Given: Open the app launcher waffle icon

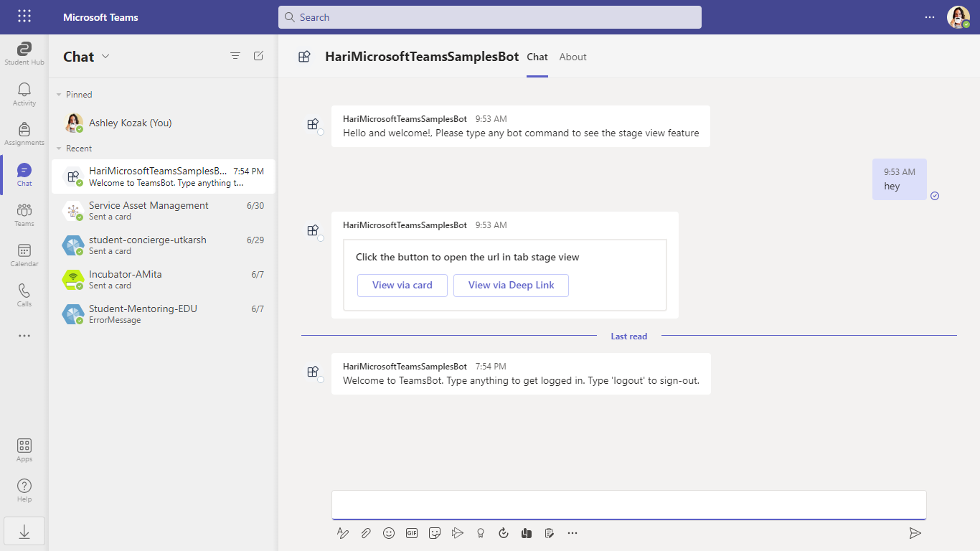Looking at the screenshot, I should click(24, 17).
